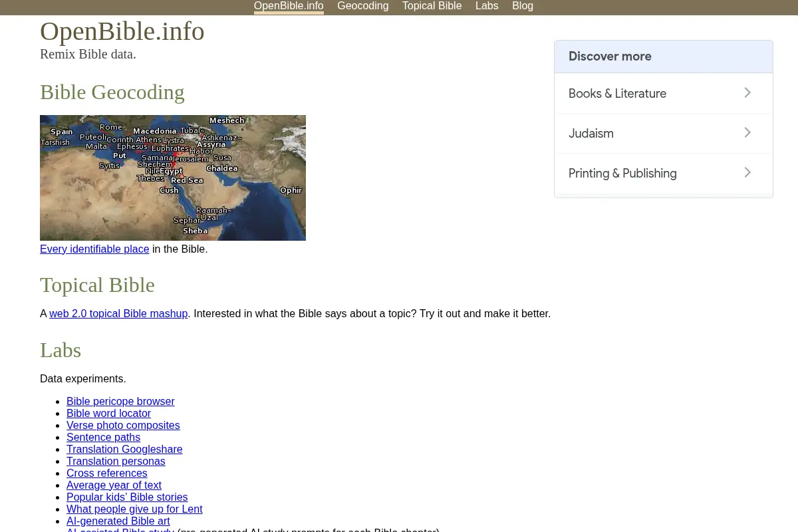Click the Topical Bible heading
The image size is (798, 532).
97,285
